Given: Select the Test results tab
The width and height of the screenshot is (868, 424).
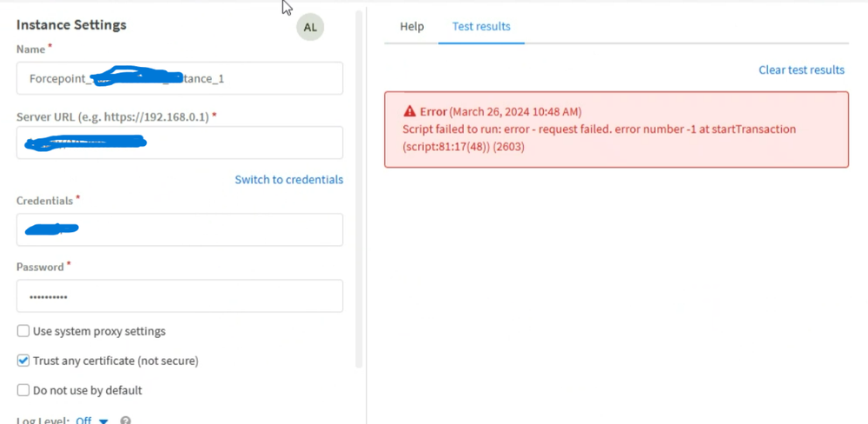Looking at the screenshot, I should point(481,26).
